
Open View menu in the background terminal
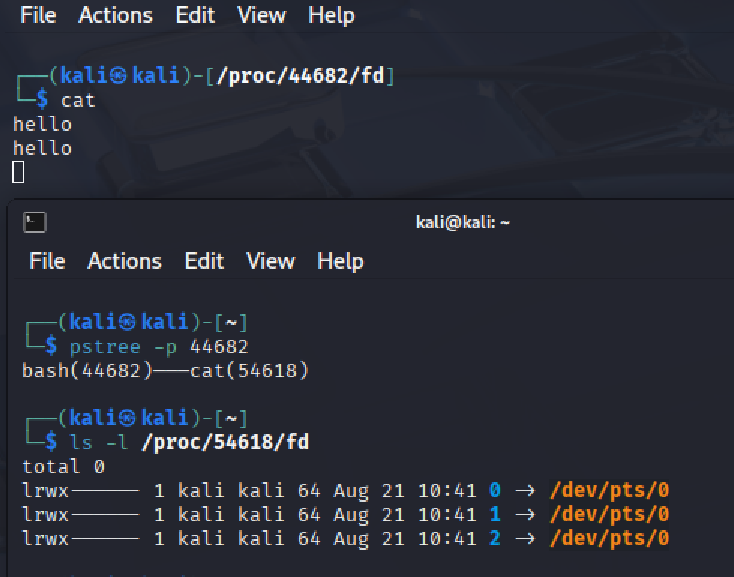click(x=261, y=15)
